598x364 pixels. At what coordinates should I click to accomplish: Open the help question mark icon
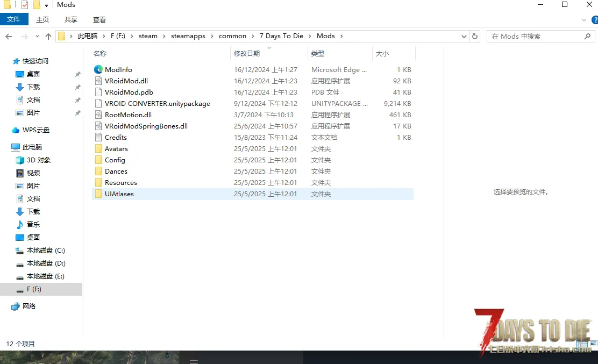pos(595,20)
